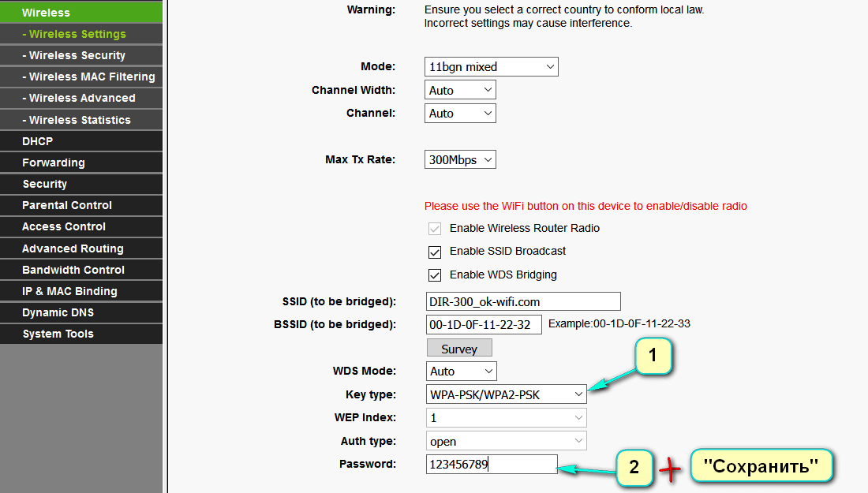This screenshot has height=493, width=868.
Task: Click the 'Max Tx Rate:' label
Action: [361, 159]
